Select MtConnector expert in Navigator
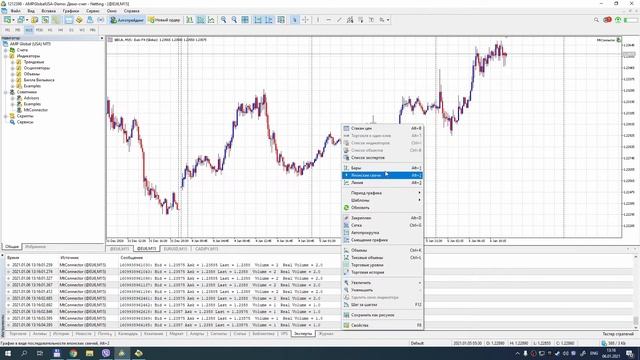640x360 pixels. tap(36, 110)
